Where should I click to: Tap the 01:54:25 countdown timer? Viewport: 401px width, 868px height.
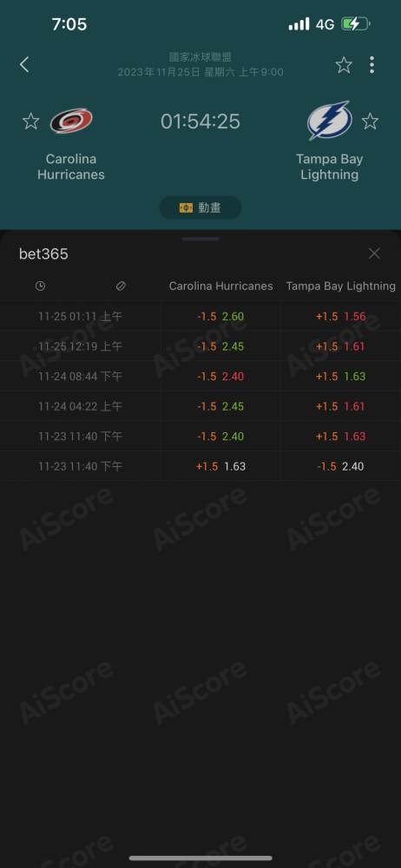[200, 122]
